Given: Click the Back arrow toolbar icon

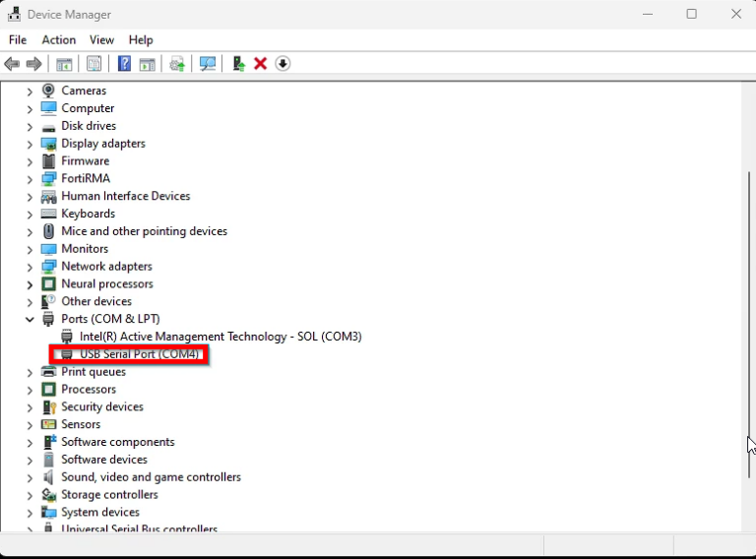Looking at the screenshot, I should (12, 64).
